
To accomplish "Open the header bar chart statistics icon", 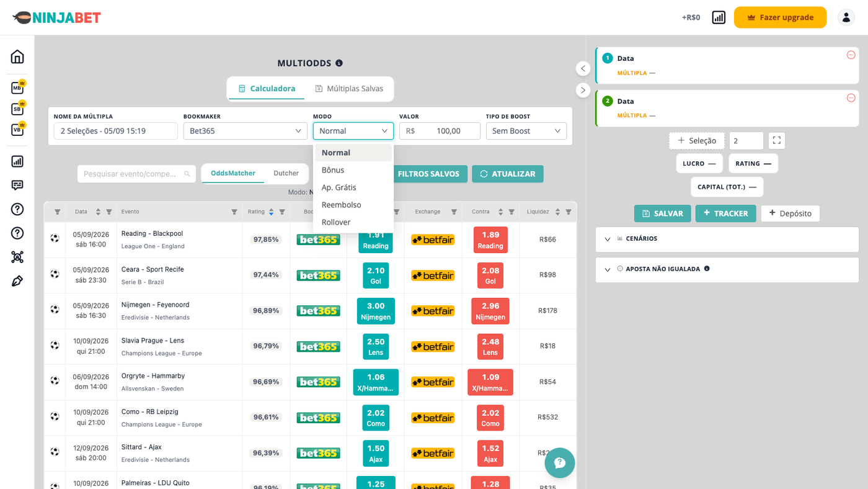I will (719, 17).
